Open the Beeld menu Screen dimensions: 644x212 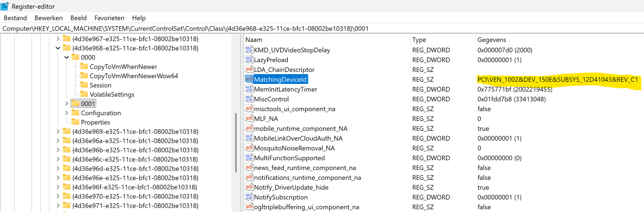(x=78, y=18)
